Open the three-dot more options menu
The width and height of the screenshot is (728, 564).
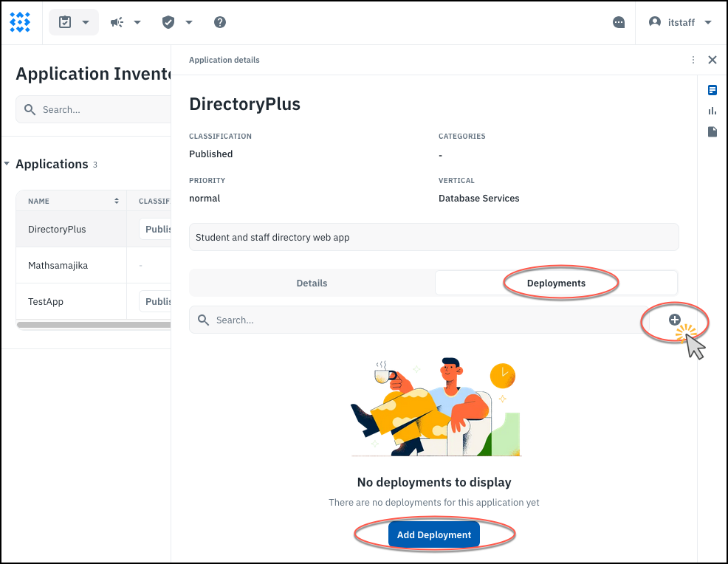click(x=693, y=60)
